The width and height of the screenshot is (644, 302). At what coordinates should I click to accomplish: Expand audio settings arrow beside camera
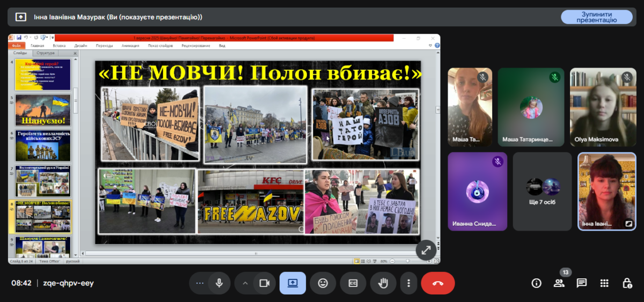(x=245, y=283)
